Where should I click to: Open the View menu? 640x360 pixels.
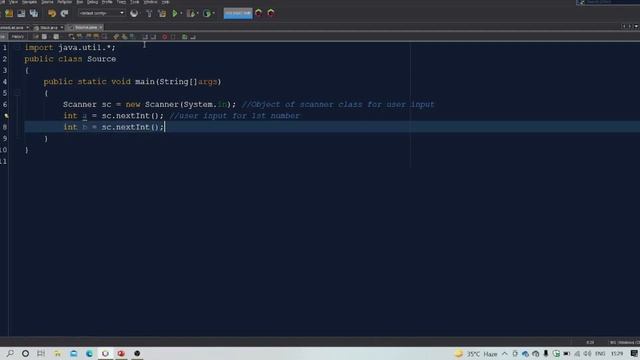tap(13, 2)
